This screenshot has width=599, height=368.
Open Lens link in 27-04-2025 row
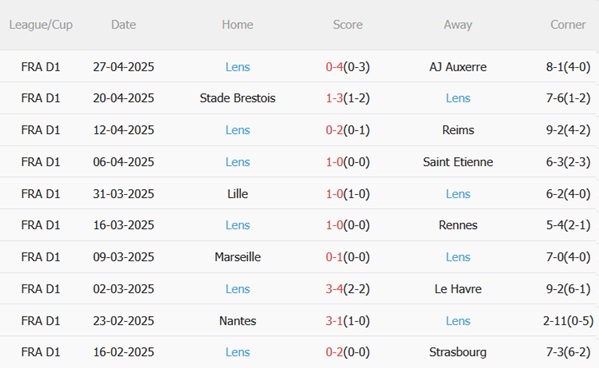pyautogui.click(x=237, y=67)
